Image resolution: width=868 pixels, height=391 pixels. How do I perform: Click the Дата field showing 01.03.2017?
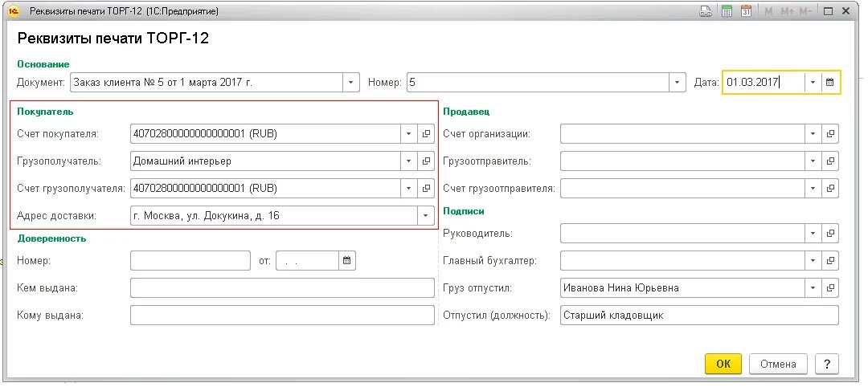click(764, 83)
